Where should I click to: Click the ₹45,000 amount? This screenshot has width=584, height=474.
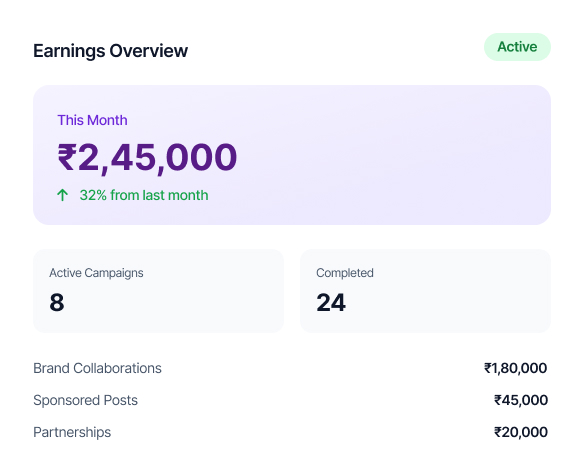click(521, 400)
